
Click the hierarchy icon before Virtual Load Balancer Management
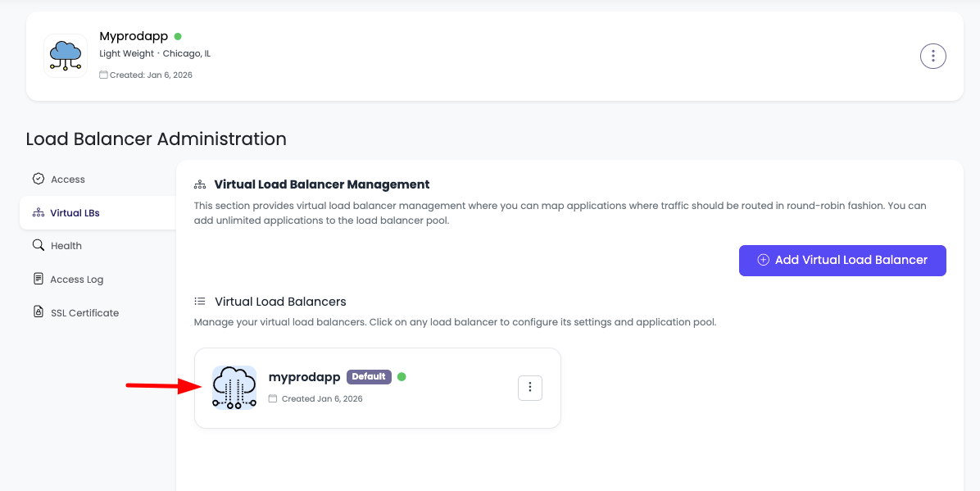click(197, 184)
